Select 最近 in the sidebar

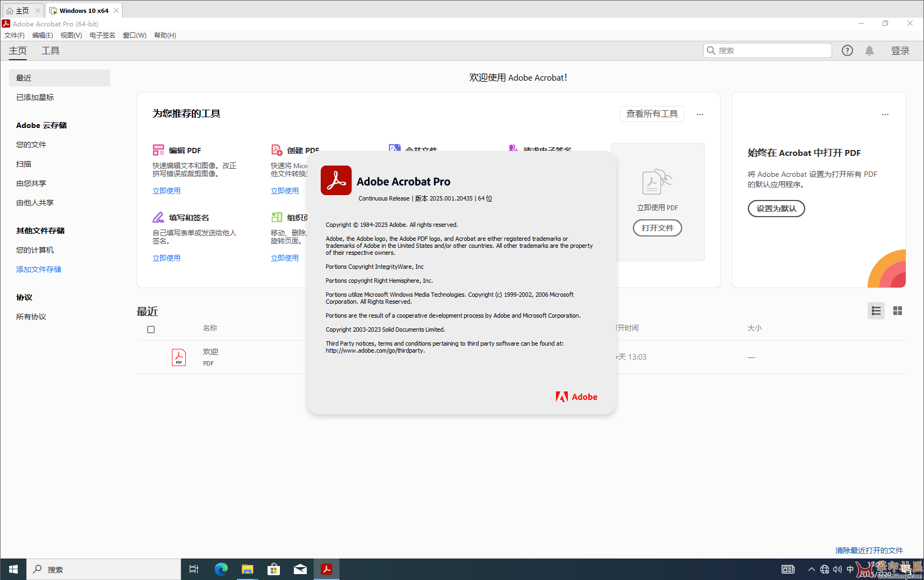click(x=60, y=78)
